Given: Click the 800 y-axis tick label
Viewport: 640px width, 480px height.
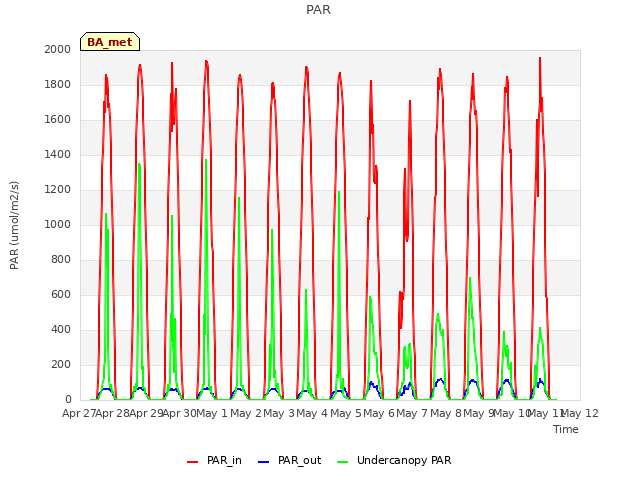Looking at the screenshot, I should (61, 260).
